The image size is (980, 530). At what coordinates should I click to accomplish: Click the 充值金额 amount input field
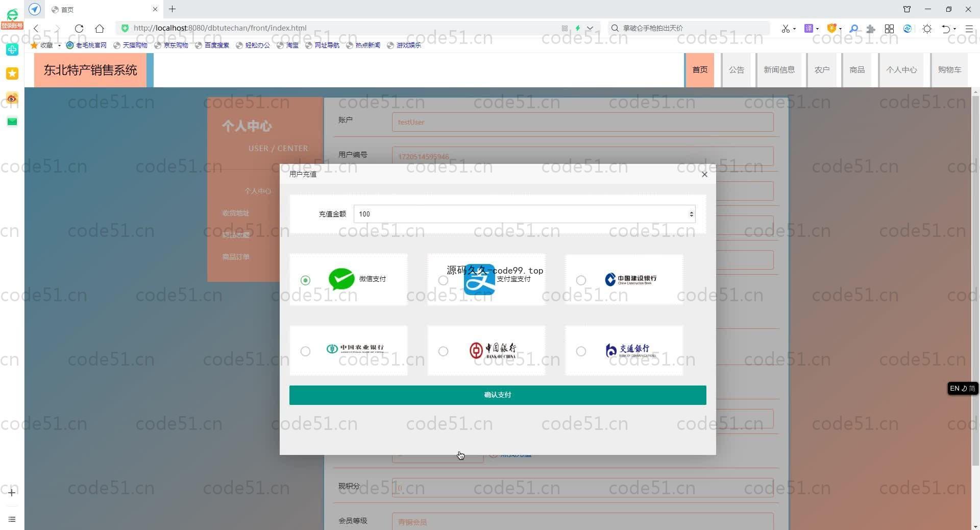pos(524,214)
